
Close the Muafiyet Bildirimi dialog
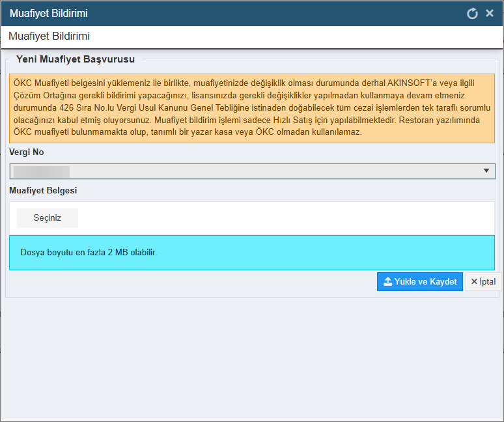click(490, 13)
